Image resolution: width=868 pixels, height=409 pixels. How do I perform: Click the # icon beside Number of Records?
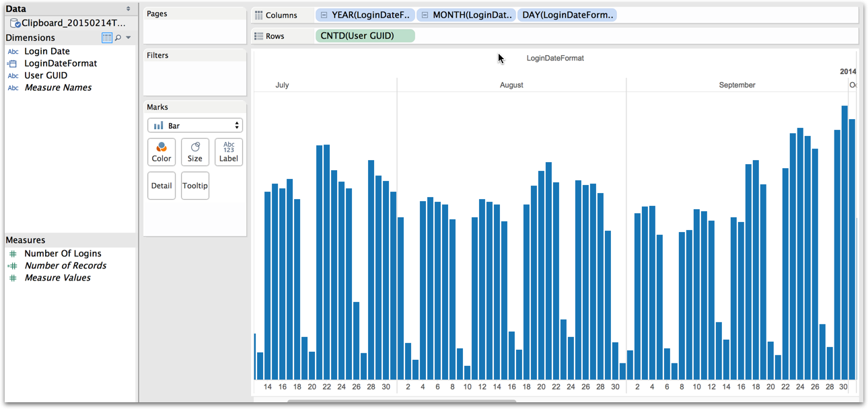point(13,266)
